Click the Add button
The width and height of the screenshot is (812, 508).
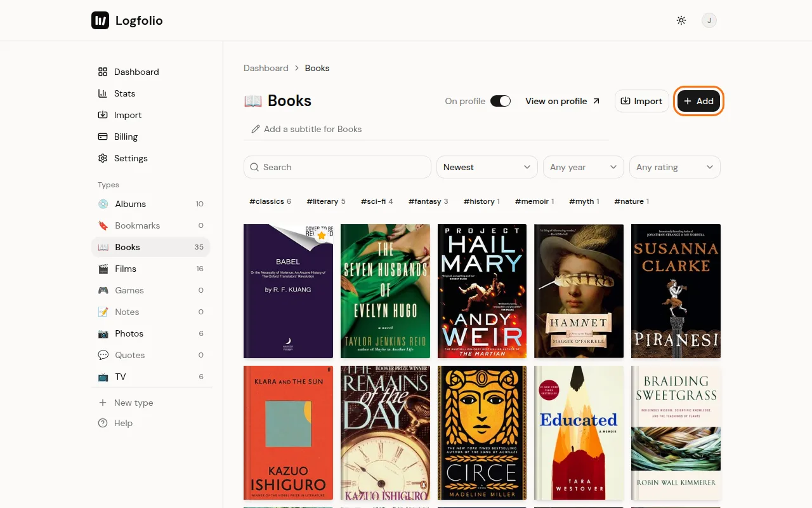pos(698,101)
